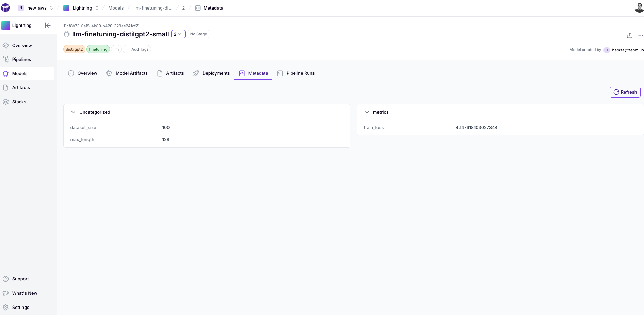Open the Support page
The image size is (644, 315).
(x=20, y=279)
